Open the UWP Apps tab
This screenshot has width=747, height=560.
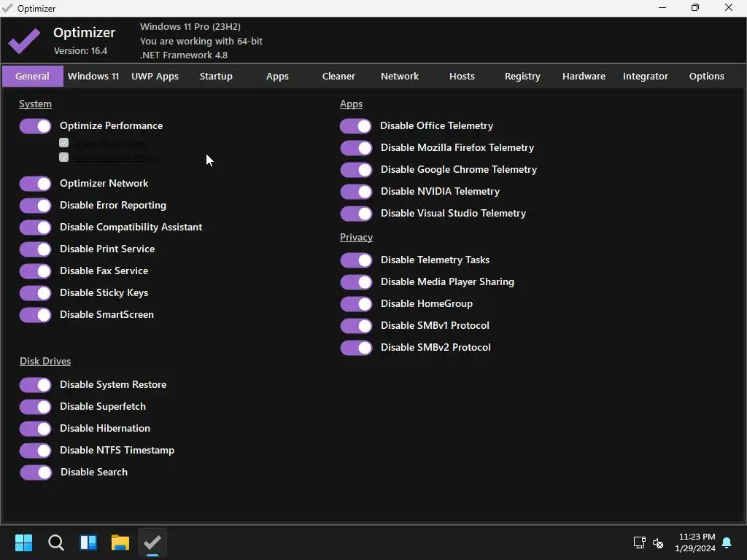click(x=155, y=76)
